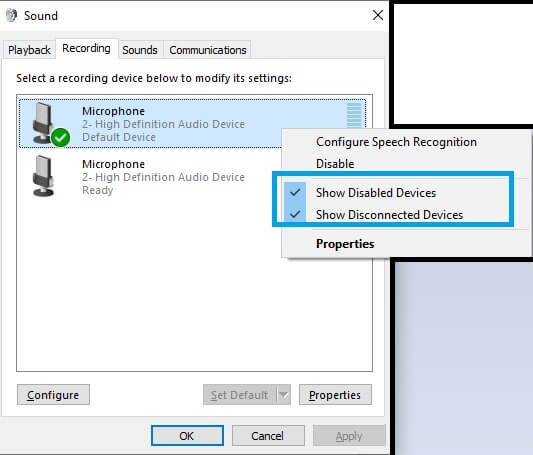Click the Configure button
The height and width of the screenshot is (455, 533).
53,395
